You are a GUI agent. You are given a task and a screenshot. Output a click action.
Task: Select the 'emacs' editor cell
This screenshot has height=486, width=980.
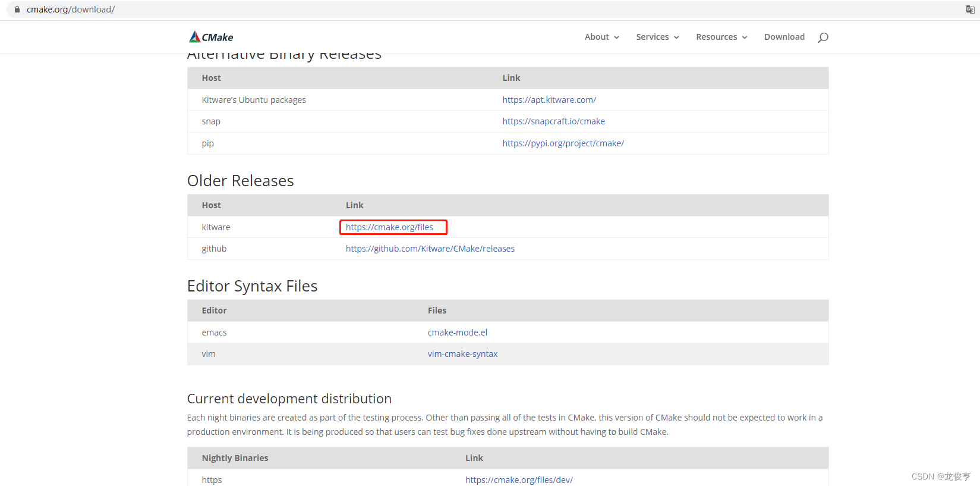[x=214, y=333]
